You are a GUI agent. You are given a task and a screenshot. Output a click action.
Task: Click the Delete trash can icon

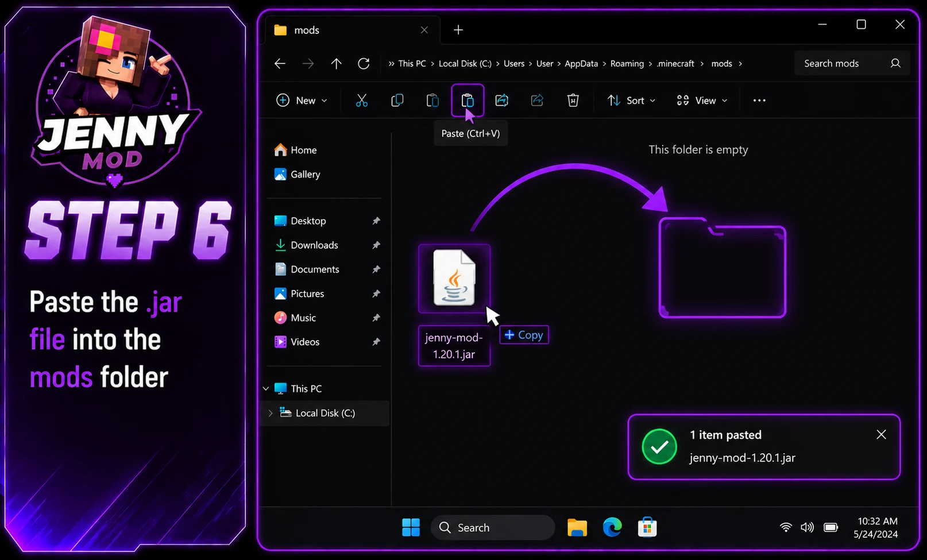[x=573, y=101]
